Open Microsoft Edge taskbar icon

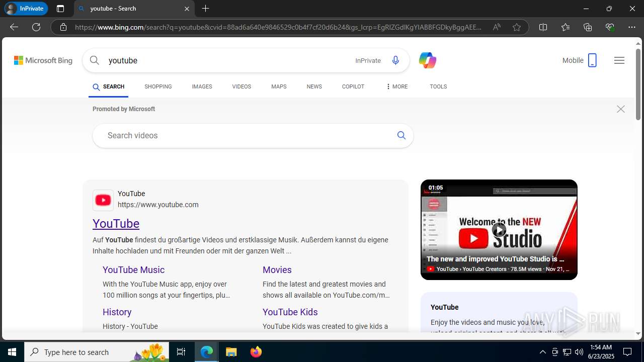click(207, 352)
